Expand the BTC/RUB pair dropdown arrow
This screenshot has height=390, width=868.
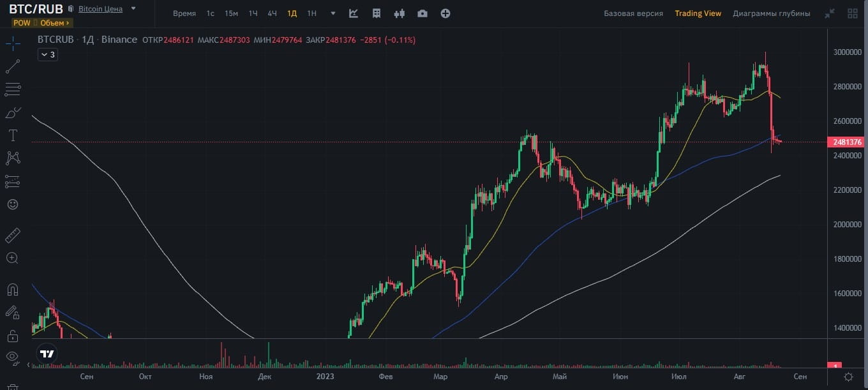coord(133,9)
